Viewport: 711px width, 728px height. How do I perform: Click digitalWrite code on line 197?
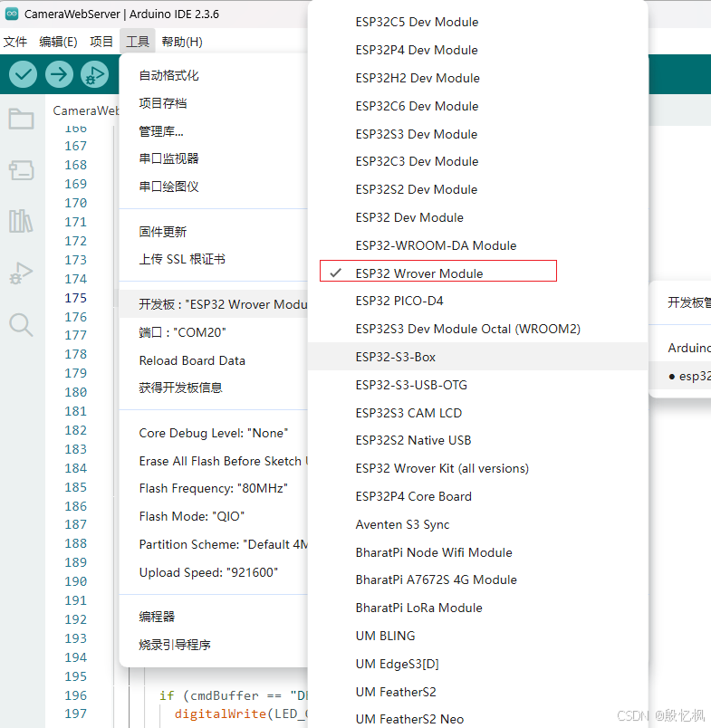coord(220,714)
